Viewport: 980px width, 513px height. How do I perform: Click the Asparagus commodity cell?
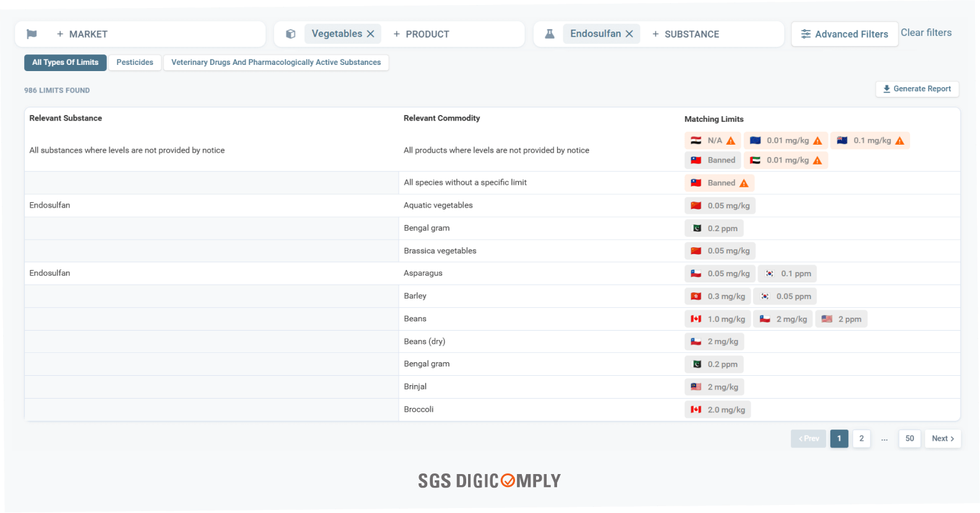[423, 273]
